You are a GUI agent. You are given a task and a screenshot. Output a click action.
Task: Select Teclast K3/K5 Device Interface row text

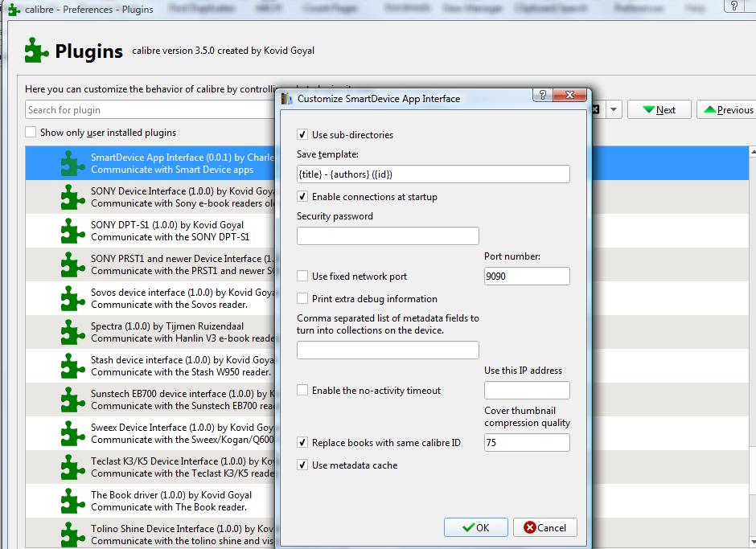coord(183,467)
